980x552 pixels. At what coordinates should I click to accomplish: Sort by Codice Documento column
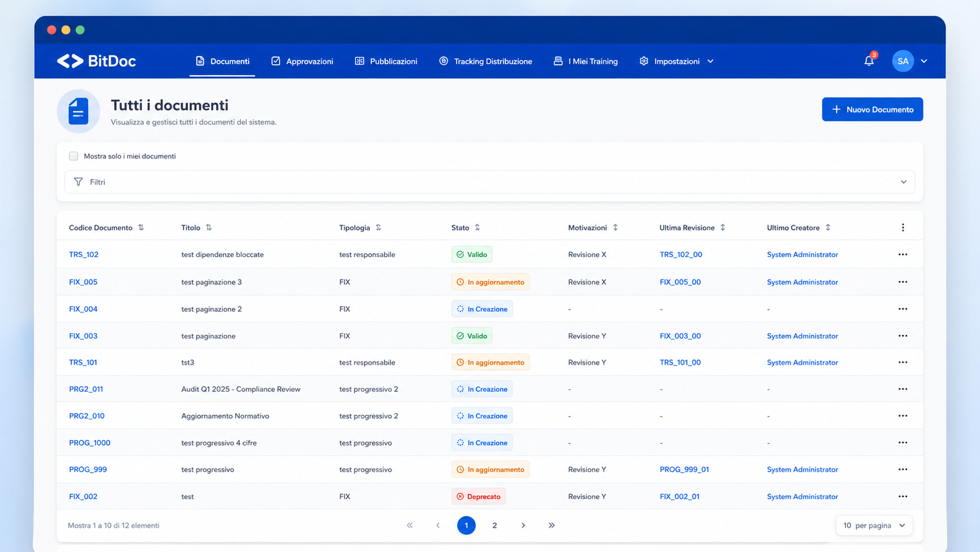pos(141,228)
